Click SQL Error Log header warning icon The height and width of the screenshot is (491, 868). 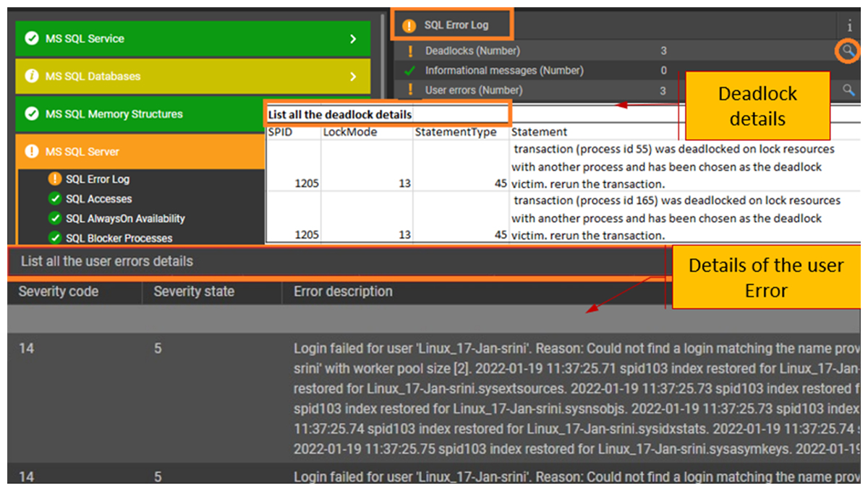409,25
